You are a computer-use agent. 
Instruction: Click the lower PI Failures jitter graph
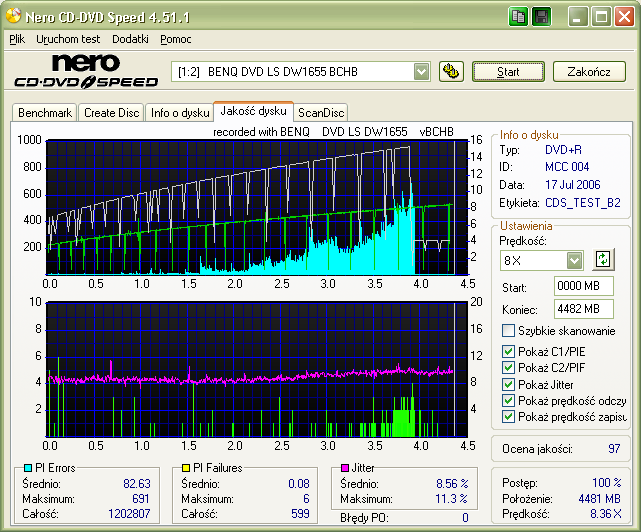pyautogui.click(x=257, y=370)
